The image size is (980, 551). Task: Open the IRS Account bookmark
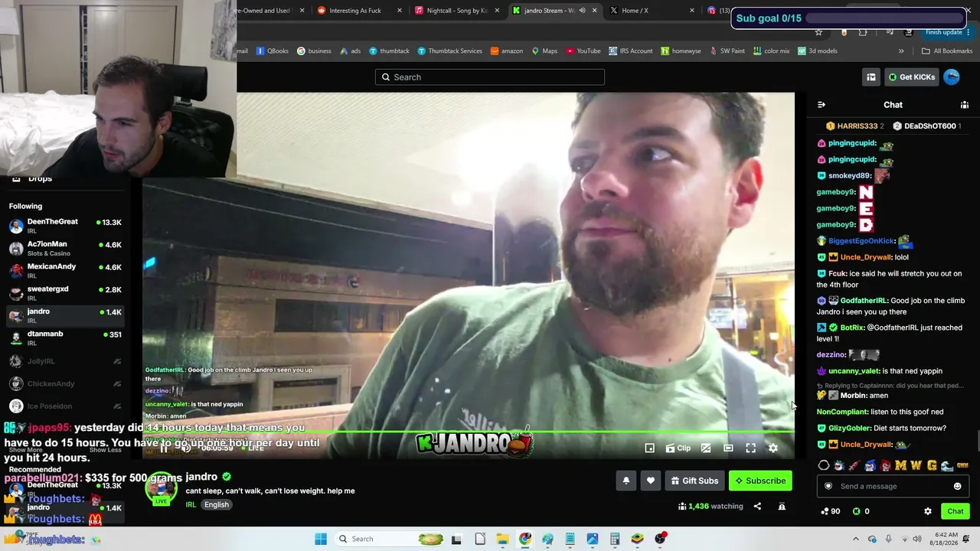click(631, 51)
